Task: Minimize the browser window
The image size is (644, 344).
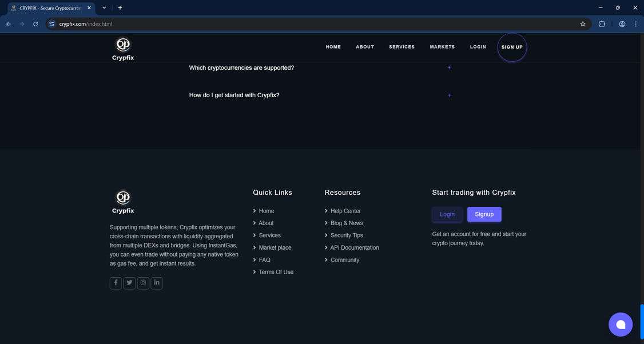Action: click(601, 7)
